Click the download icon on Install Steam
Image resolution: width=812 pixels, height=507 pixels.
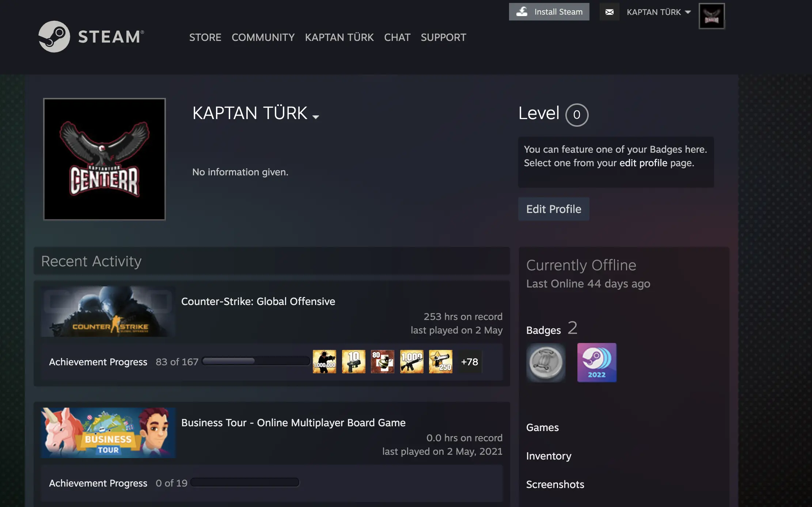pyautogui.click(x=522, y=12)
